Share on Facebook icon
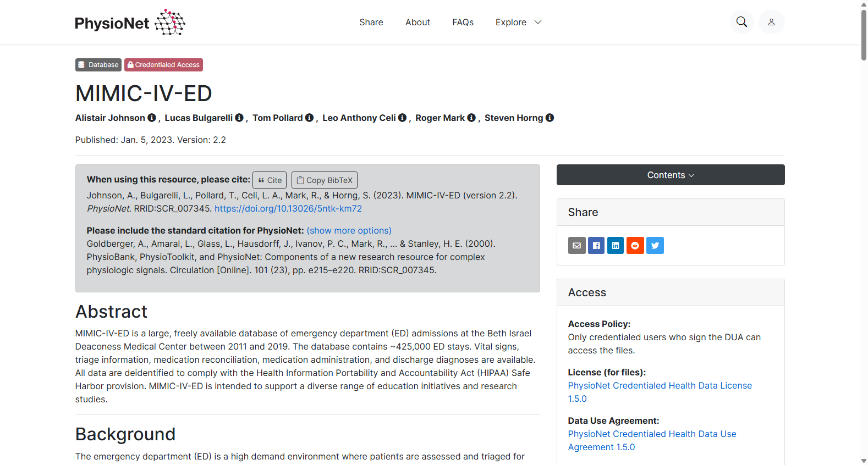Screen dimensions: 868x465 click(596, 245)
